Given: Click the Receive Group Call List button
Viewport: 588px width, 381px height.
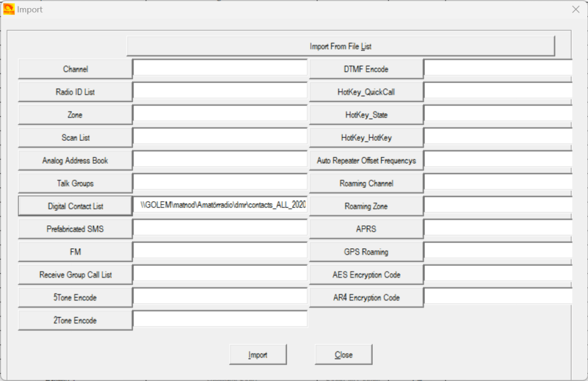Looking at the screenshot, I should click(x=75, y=275).
